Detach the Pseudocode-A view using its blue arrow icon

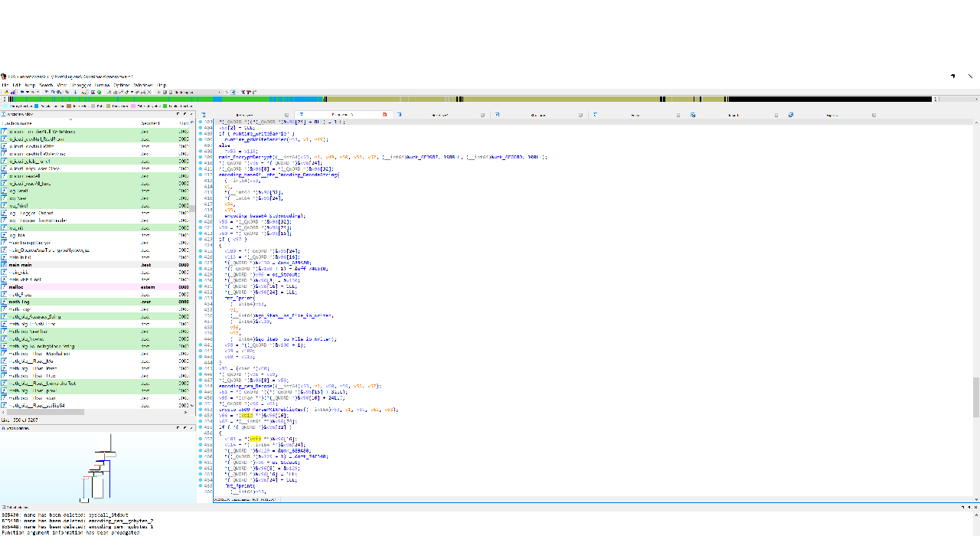[x=397, y=115]
